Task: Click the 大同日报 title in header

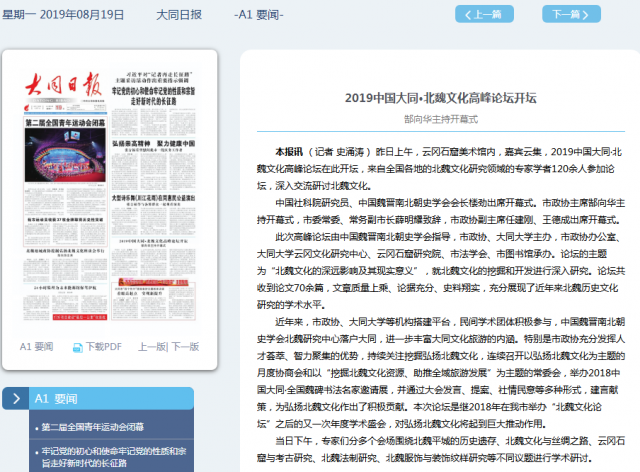Action: [179, 15]
